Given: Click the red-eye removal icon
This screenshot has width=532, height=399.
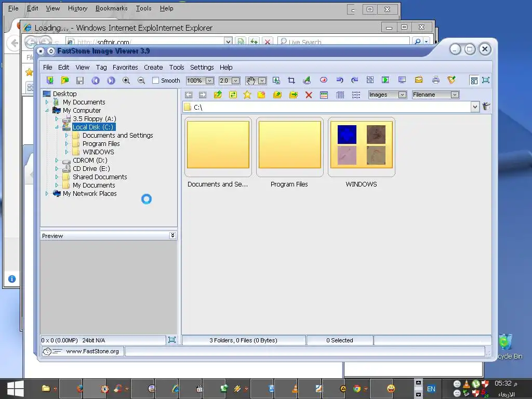Looking at the screenshot, I should (324, 80).
